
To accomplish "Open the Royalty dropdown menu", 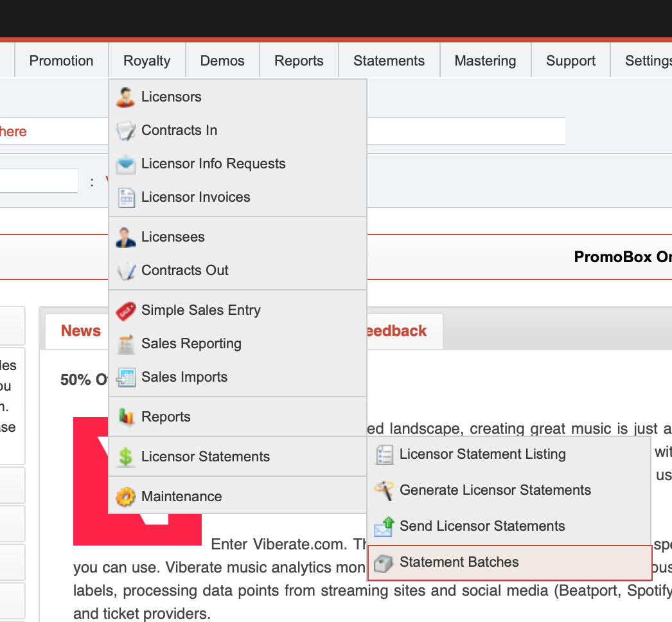I will click(146, 61).
